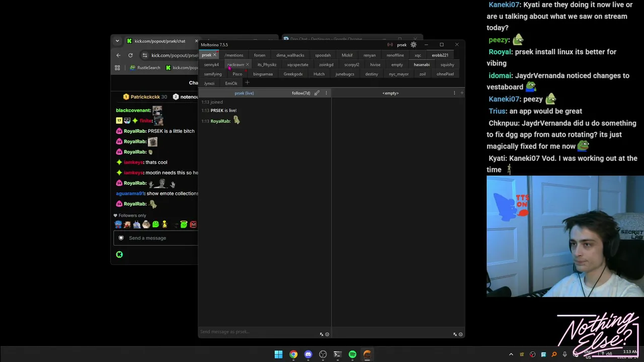Screen dimensions: 644x362
Task: Open emote picker in the empty split input
Action: click(460, 334)
